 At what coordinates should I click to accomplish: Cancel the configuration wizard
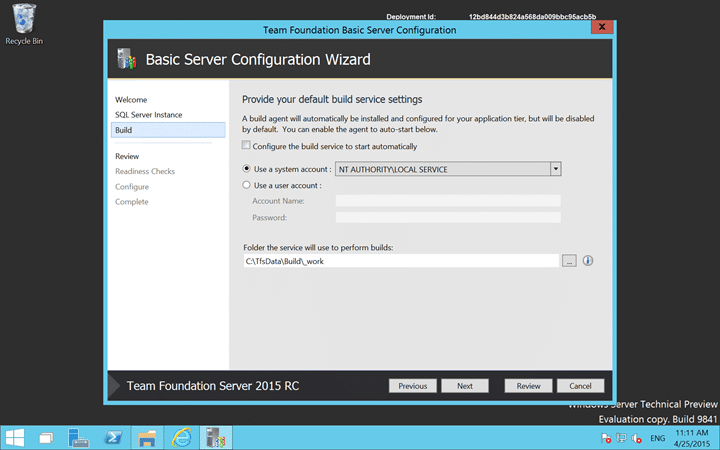pos(580,386)
